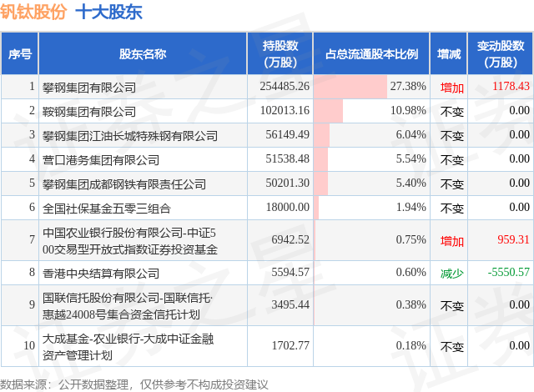Click holding value 102013.16
This screenshot has height=392, width=534.
(x=285, y=110)
